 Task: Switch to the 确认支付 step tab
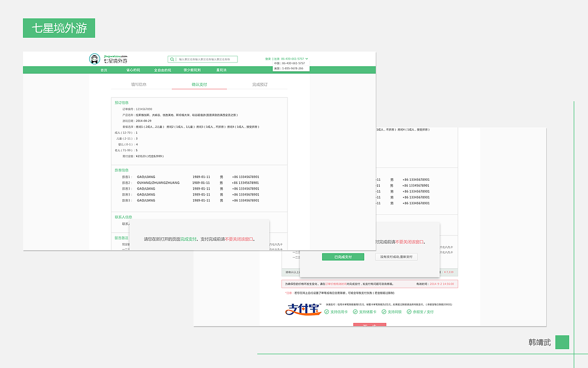tap(199, 85)
